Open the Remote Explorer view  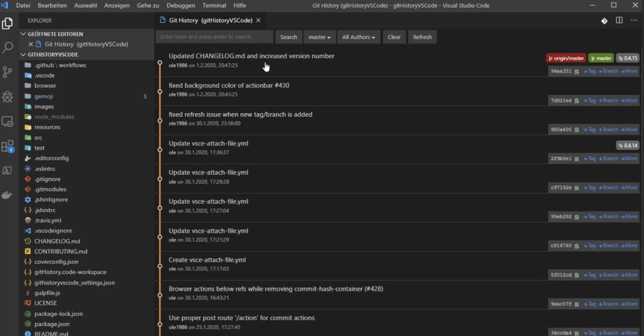(8, 122)
